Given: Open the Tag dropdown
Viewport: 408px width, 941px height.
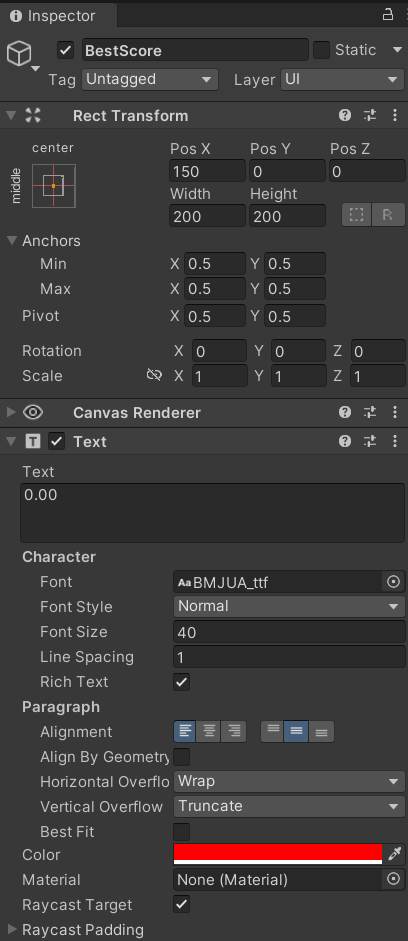Looking at the screenshot, I should [x=149, y=79].
